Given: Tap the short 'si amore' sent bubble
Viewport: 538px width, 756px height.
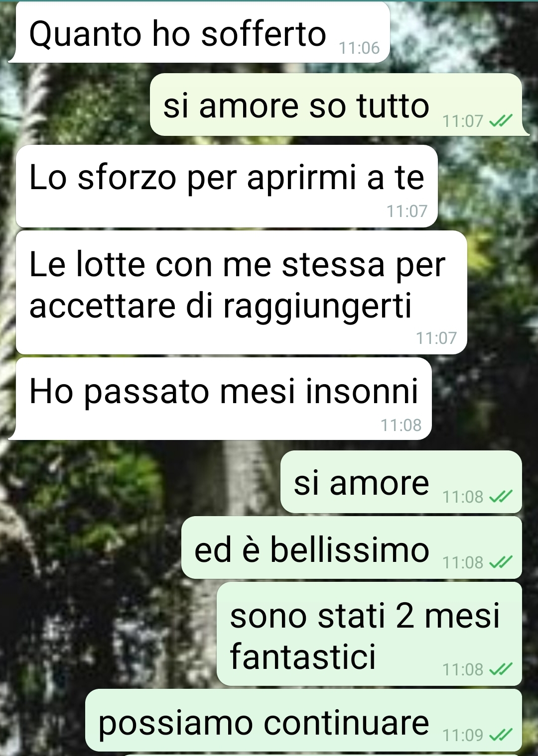Looking at the screenshot, I should (x=401, y=482).
